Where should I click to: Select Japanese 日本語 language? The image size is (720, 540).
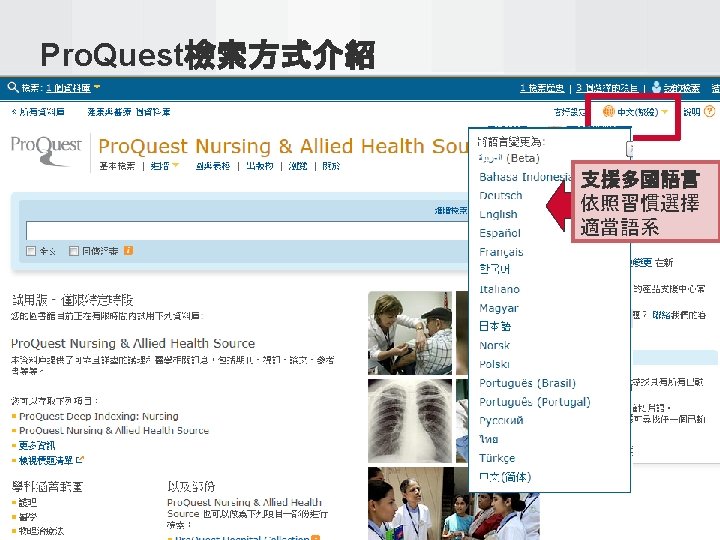pyautogui.click(x=495, y=326)
